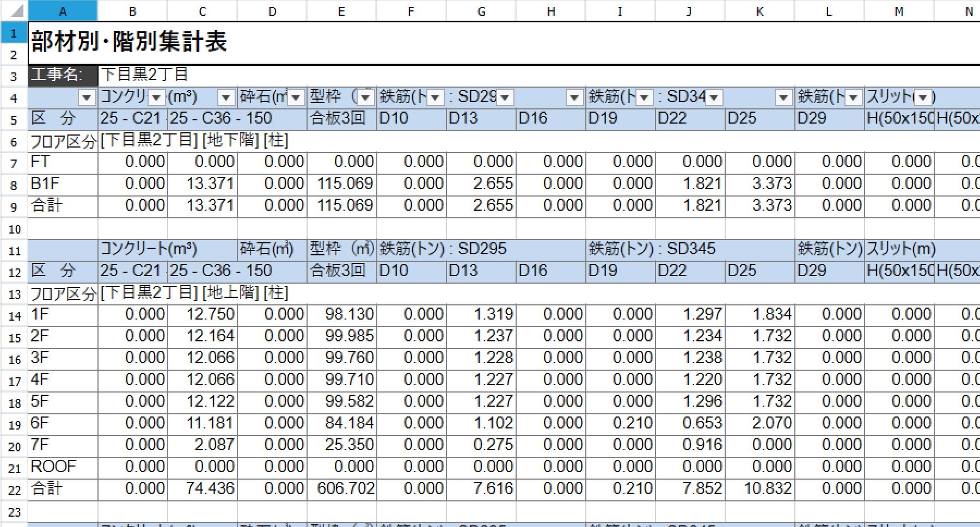
Task: Select the 13.371 cell in the B1F row
Action: coord(202,184)
